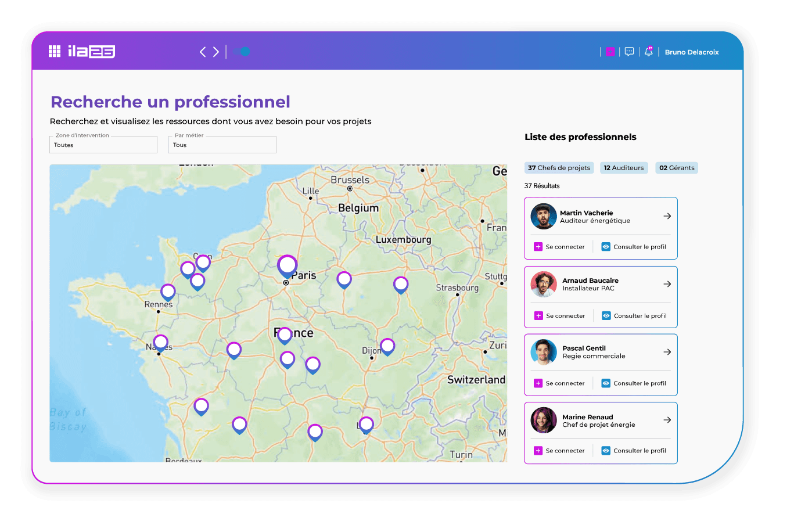Select the map pin over Nantes
Screen dimensions: 794x532
pyautogui.click(x=160, y=344)
